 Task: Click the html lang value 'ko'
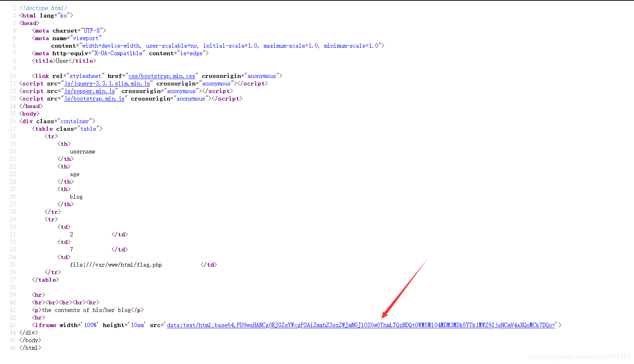(64, 15)
